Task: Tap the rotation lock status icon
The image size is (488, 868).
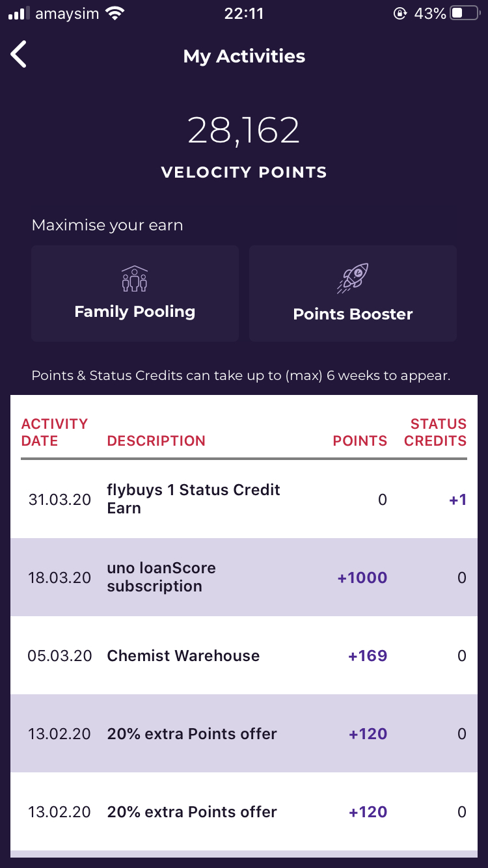Action: pyautogui.click(x=400, y=14)
